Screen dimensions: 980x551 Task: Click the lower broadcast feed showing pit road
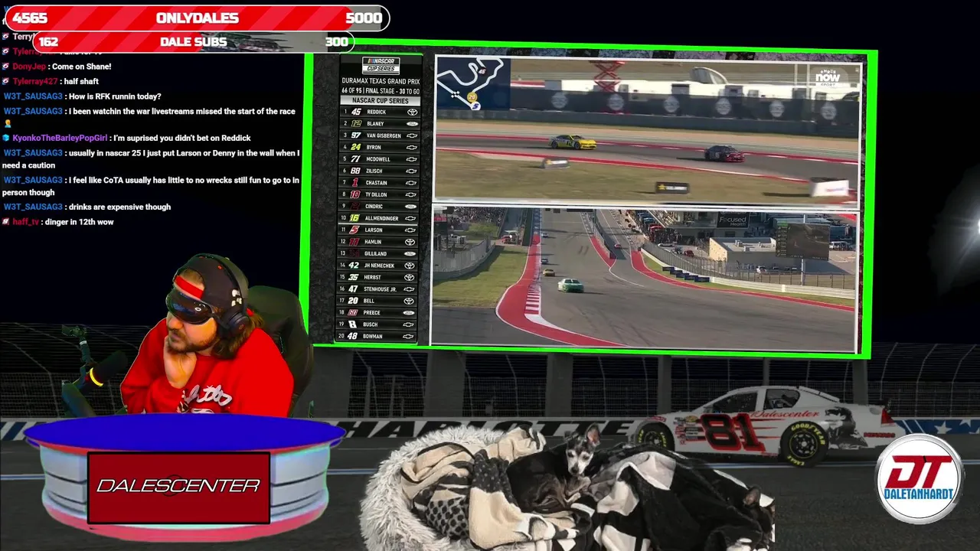(644, 278)
